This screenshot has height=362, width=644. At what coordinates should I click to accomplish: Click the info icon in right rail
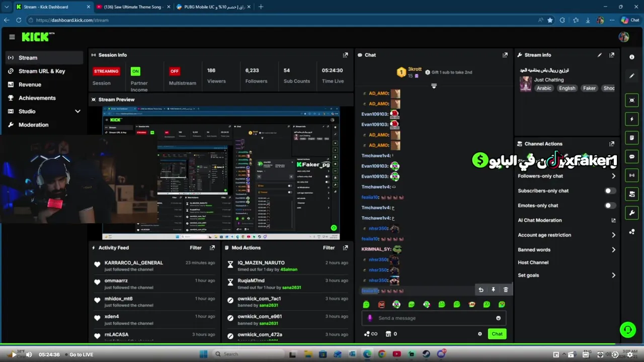point(632,57)
